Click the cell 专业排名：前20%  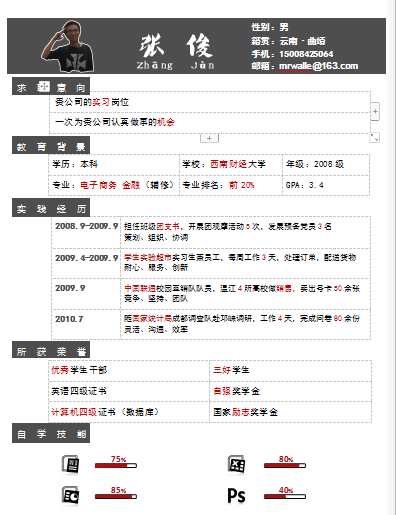231,185
